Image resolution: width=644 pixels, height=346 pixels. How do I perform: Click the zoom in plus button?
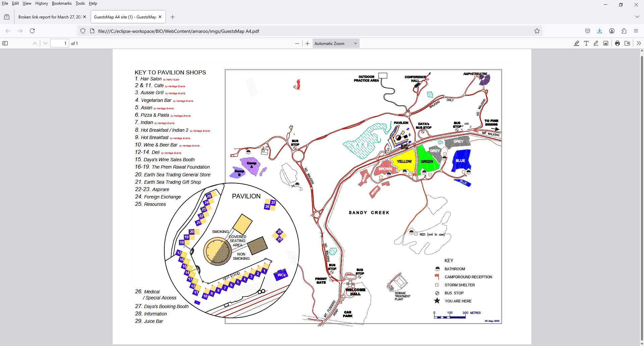pos(307,43)
